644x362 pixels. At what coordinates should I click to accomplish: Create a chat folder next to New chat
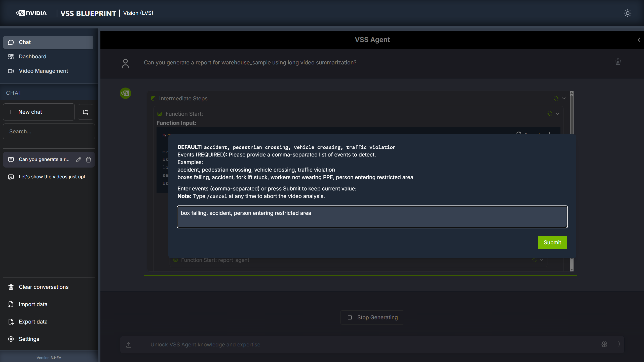85,112
